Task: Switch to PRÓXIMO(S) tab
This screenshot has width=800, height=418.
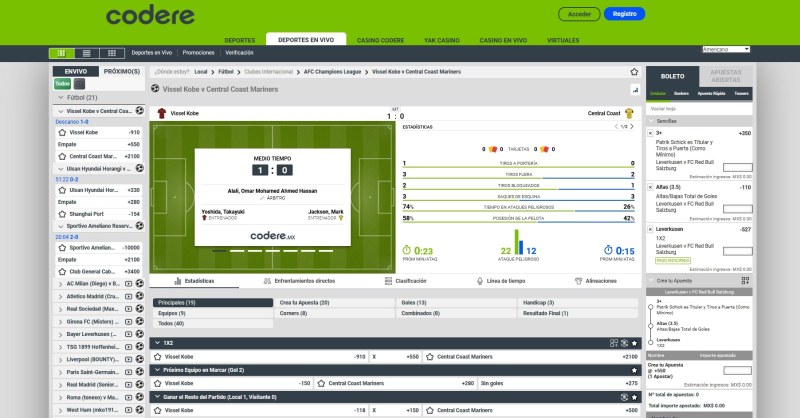Action: [122, 71]
